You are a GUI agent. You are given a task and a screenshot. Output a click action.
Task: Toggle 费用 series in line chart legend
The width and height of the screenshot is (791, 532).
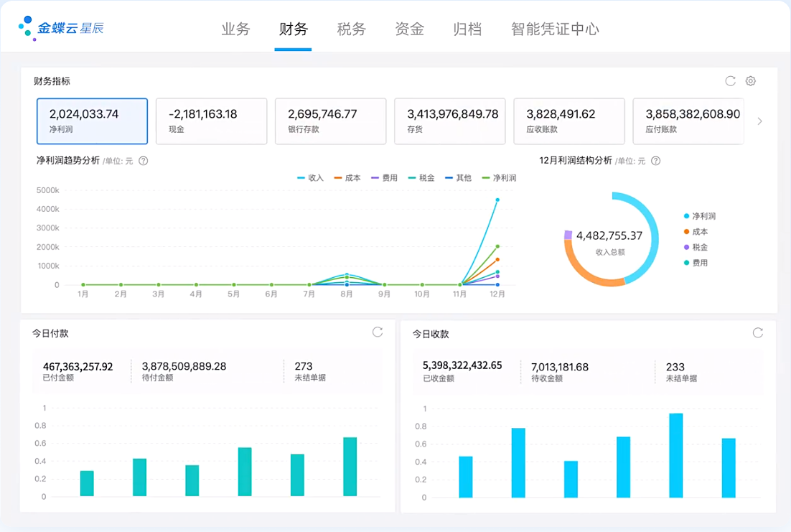[385, 177]
